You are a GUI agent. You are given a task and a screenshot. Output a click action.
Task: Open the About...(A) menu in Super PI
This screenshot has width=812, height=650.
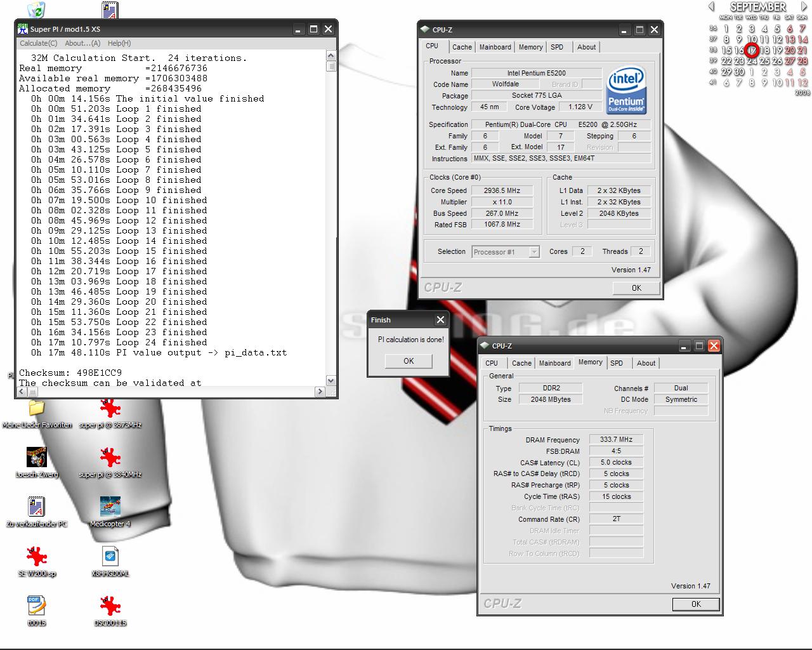(82, 43)
